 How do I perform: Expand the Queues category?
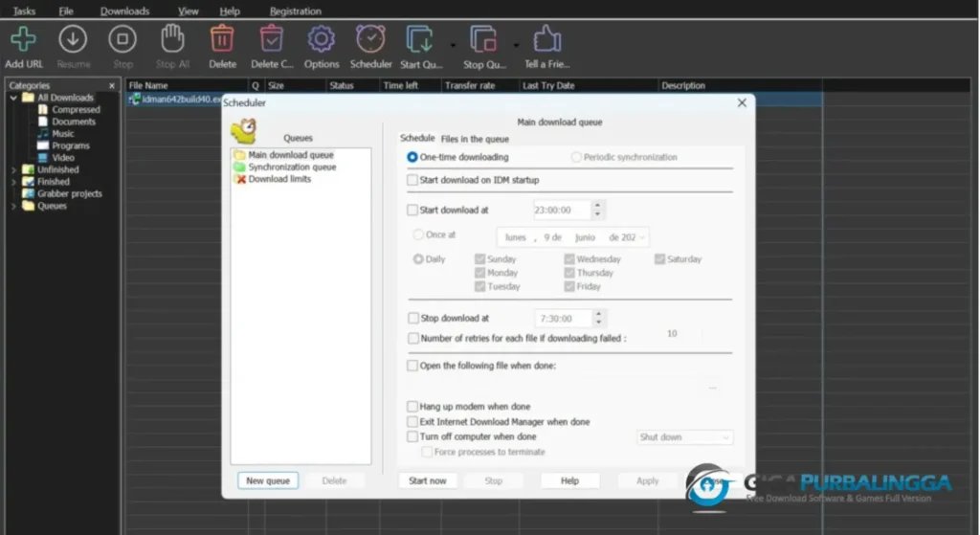pyautogui.click(x=13, y=206)
